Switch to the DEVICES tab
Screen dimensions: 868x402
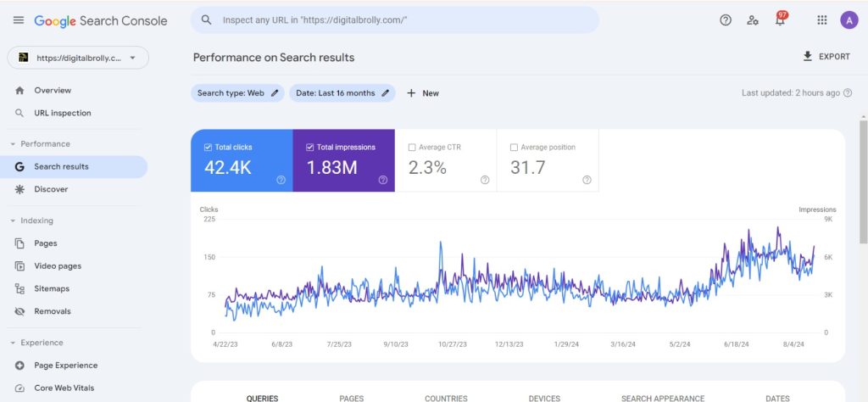(x=544, y=398)
